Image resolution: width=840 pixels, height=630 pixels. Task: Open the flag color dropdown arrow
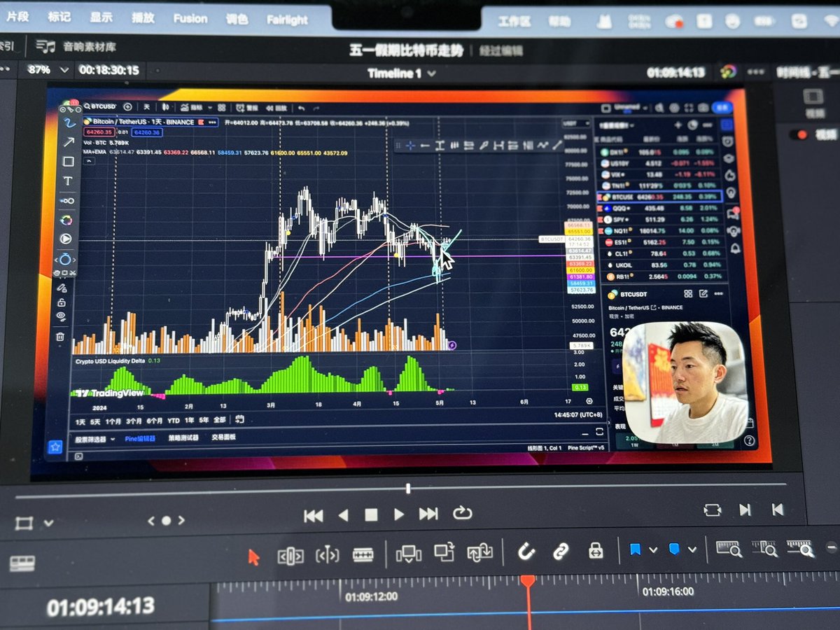[x=653, y=550]
